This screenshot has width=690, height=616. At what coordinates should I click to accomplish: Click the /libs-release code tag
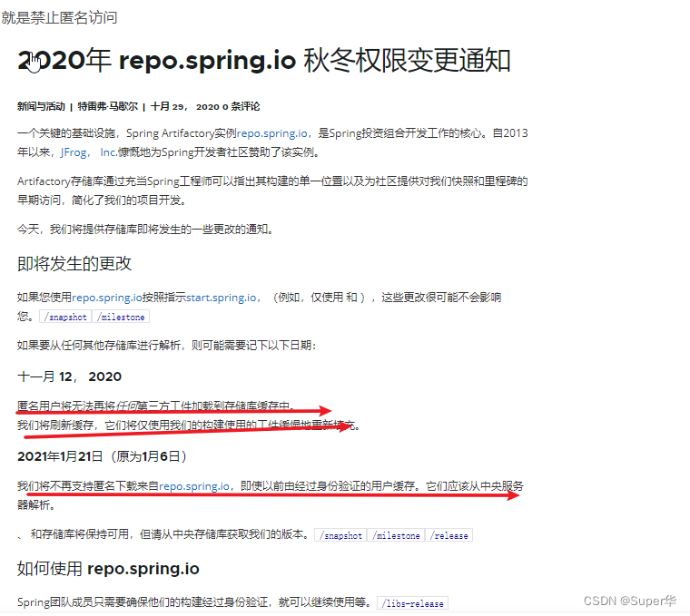(413, 603)
